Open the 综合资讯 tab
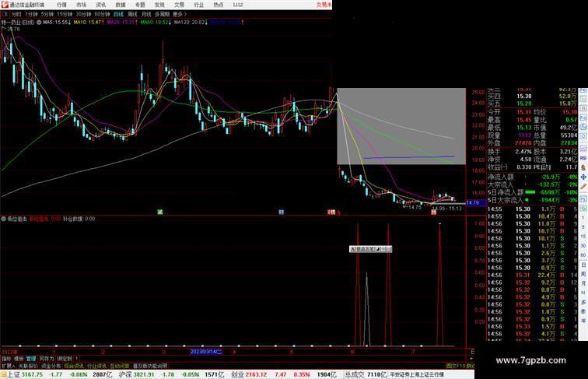 (x=74, y=366)
